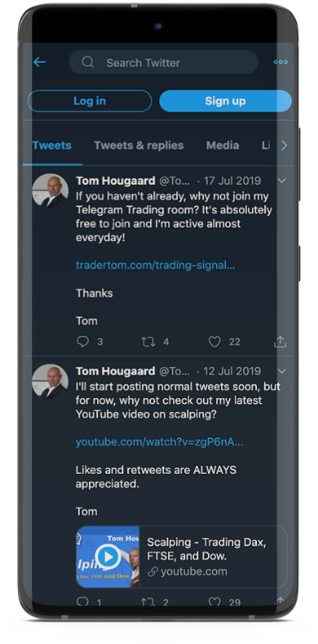Image resolution: width=318 pixels, height=644 pixels.
Task: Click the Sign up button
Action: (x=225, y=101)
